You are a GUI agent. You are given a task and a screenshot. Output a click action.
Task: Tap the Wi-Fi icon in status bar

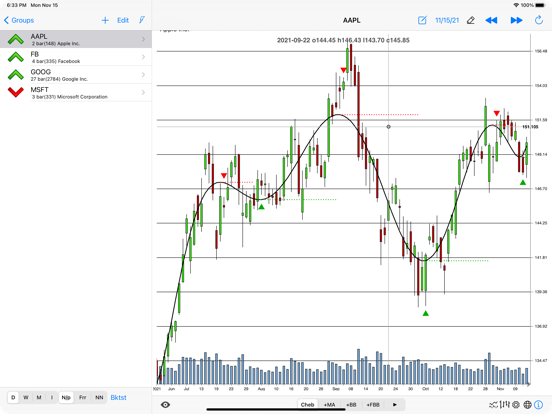tap(516, 5)
